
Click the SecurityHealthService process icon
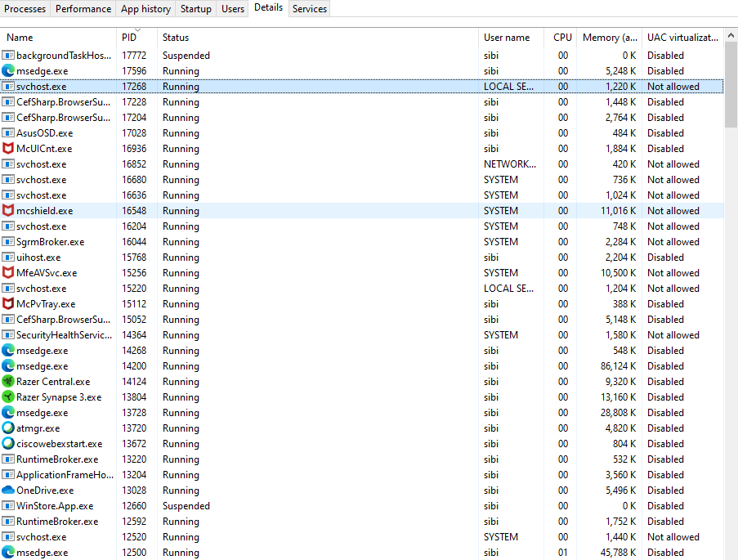click(8, 335)
